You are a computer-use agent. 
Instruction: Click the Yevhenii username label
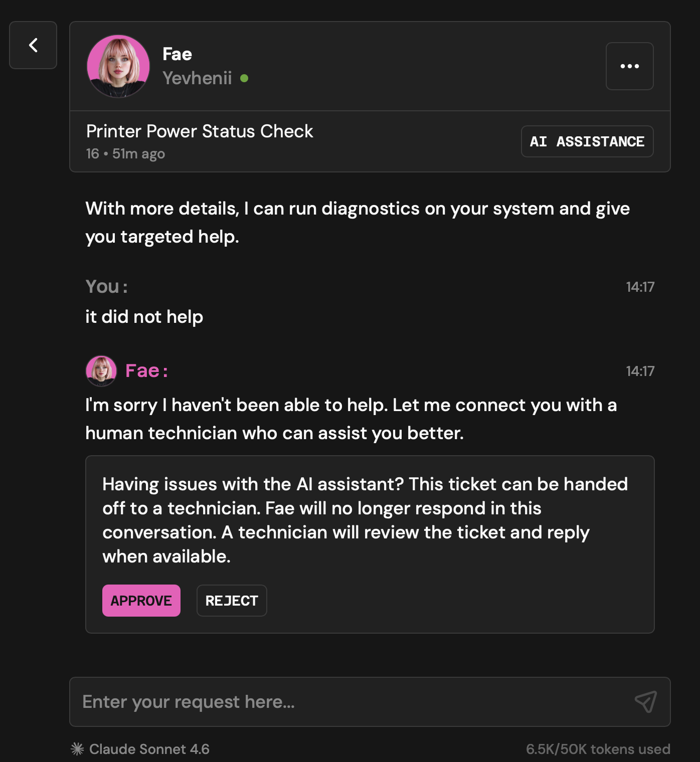197,78
